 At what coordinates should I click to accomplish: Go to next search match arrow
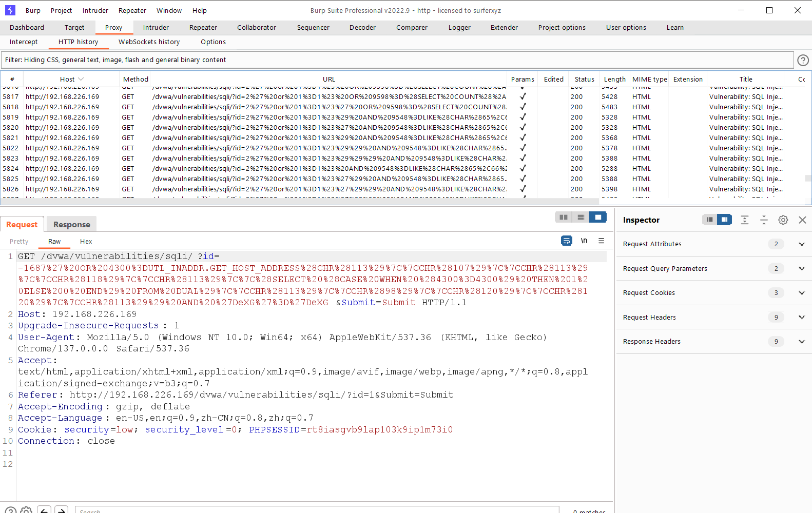pyautogui.click(x=62, y=510)
